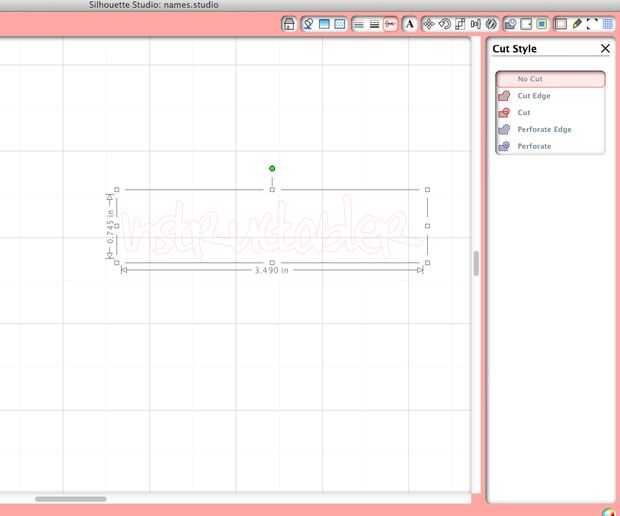
Task: Click the horizontal scrollbar thumb
Action: click(71, 499)
